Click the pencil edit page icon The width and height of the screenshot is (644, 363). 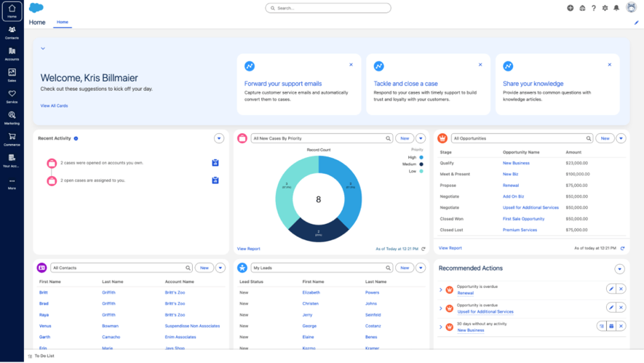[637, 23]
